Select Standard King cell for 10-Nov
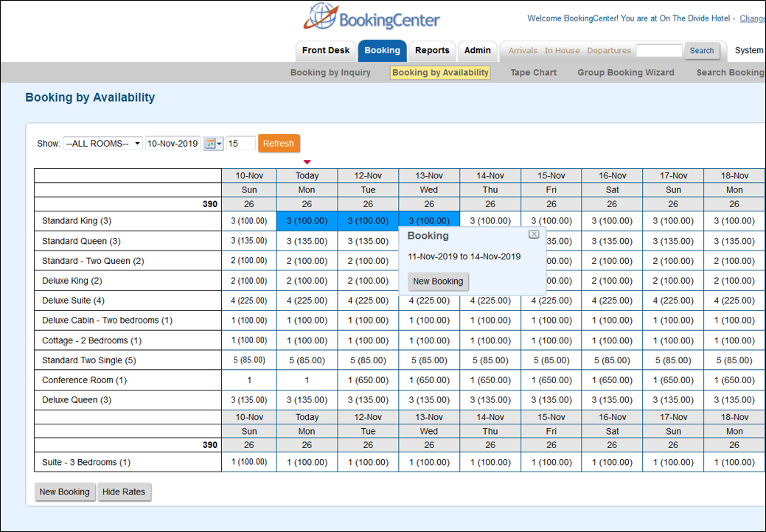 [x=249, y=221]
